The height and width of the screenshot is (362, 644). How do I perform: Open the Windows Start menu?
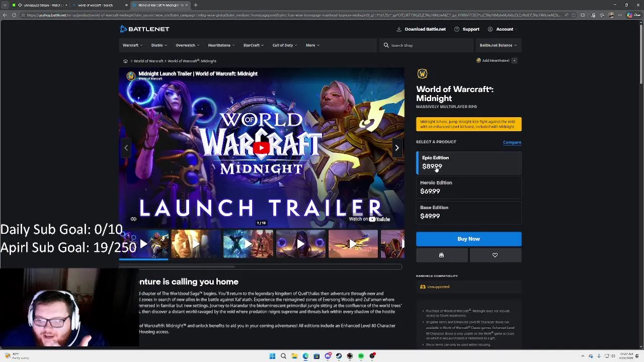tap(272, 356)
